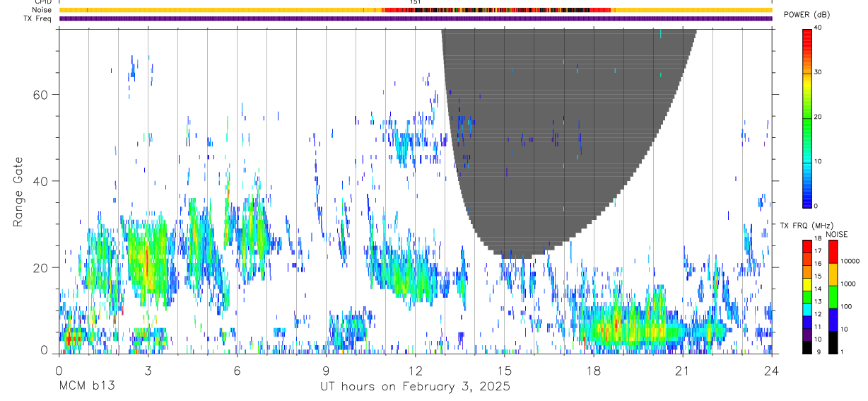Click x-axis tick label "9" UT hours
The width and height of the screenshot is (868, 401).
pos(326,371)
